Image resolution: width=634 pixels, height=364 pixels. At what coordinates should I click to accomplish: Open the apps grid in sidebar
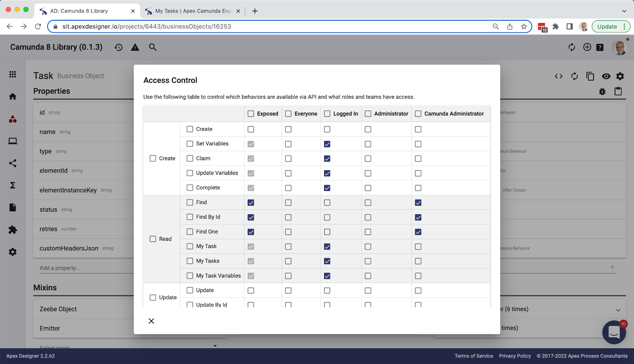coord(13,74)
